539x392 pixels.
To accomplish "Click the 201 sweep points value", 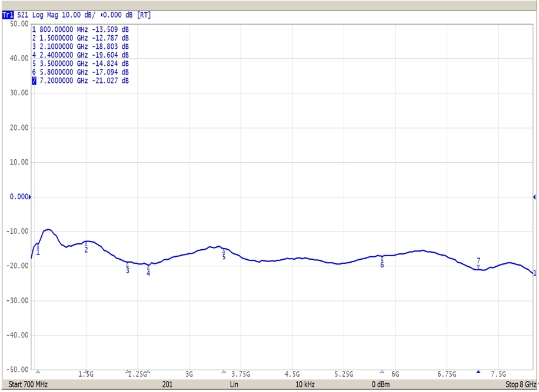I will pos(167,385).
